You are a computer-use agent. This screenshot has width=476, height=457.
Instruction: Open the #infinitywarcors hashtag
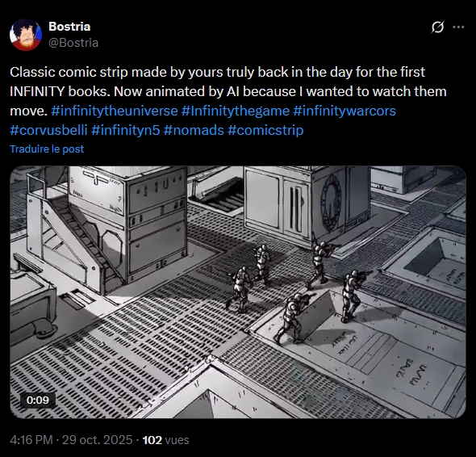point(344,111)
